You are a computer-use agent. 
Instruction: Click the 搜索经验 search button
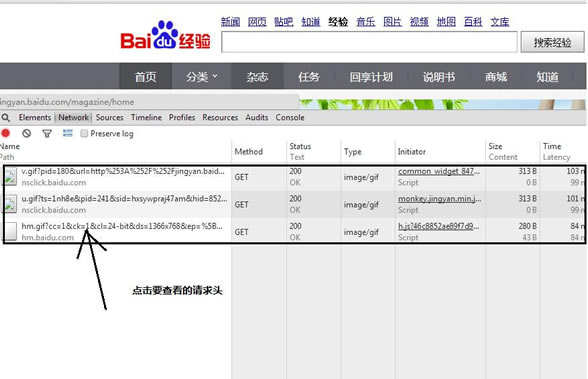coord(552,42)
